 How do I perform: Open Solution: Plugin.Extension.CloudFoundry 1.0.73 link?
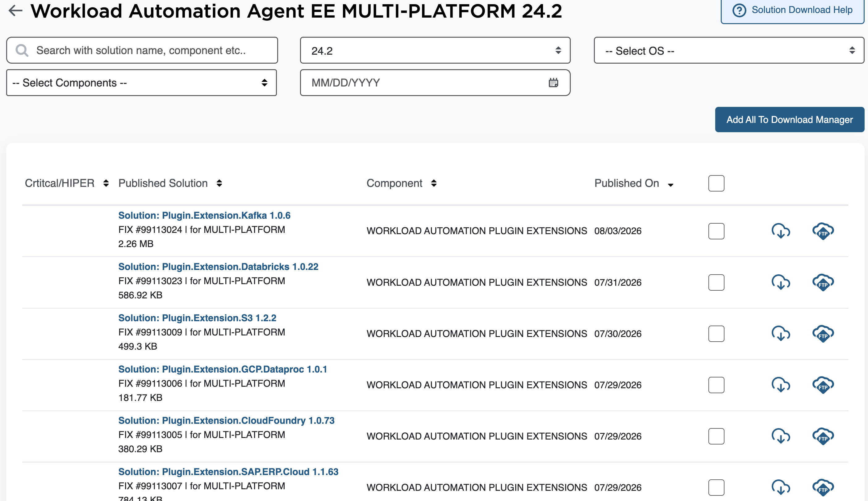coord(226,420)
